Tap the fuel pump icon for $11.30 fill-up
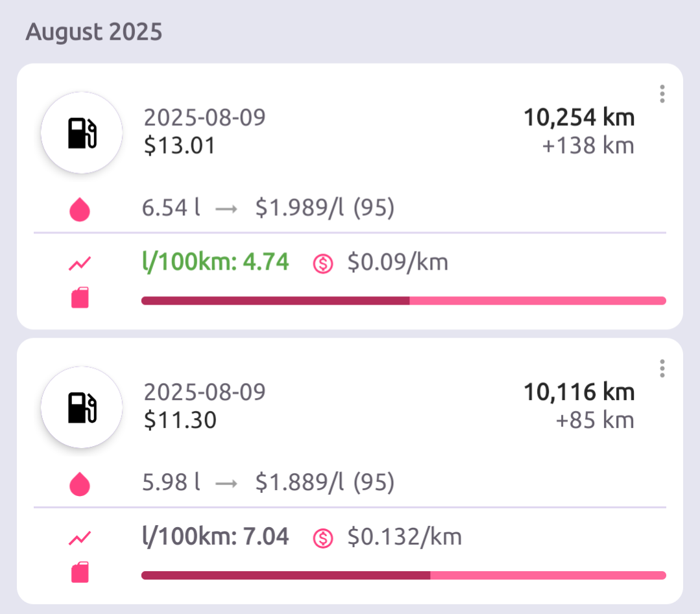 coord(82,407)
